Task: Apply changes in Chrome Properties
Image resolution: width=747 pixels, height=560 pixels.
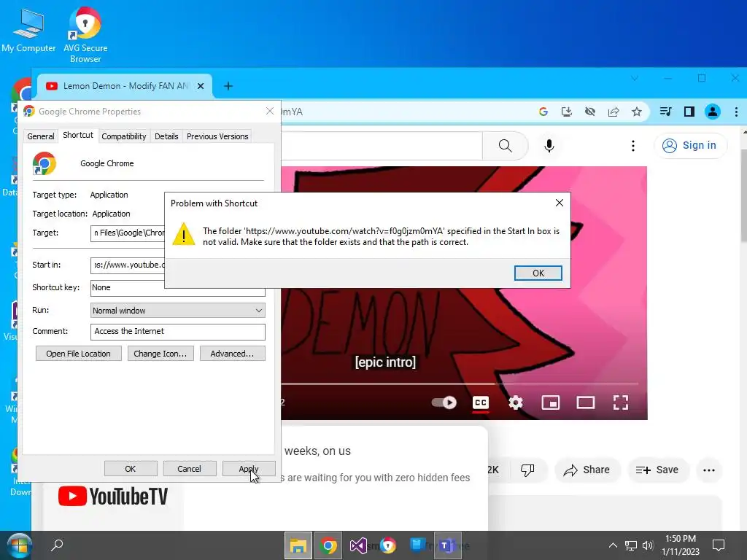Action: [x=248, y=469]
